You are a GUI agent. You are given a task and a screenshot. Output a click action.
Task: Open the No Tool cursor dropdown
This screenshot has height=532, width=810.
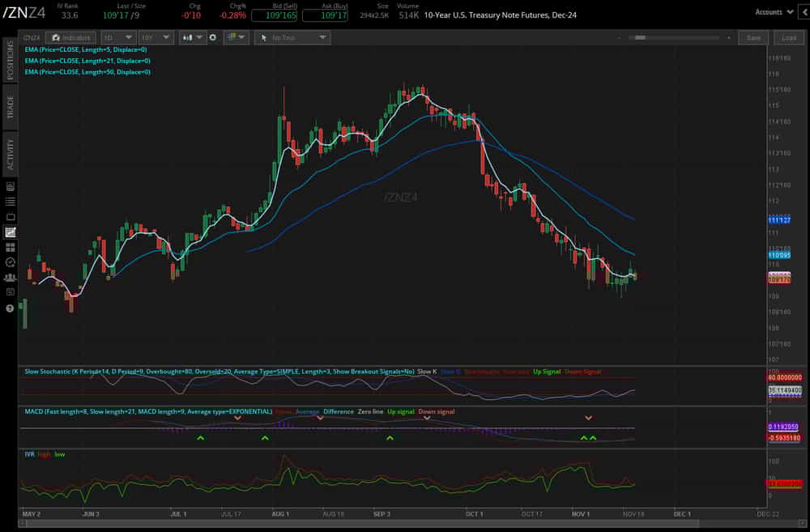pos(292,37)
